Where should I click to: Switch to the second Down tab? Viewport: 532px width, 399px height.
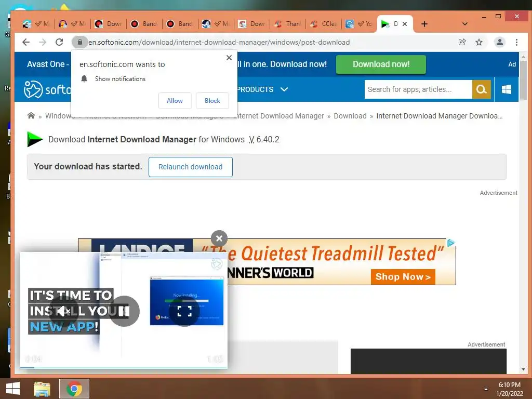pos(252,24)
